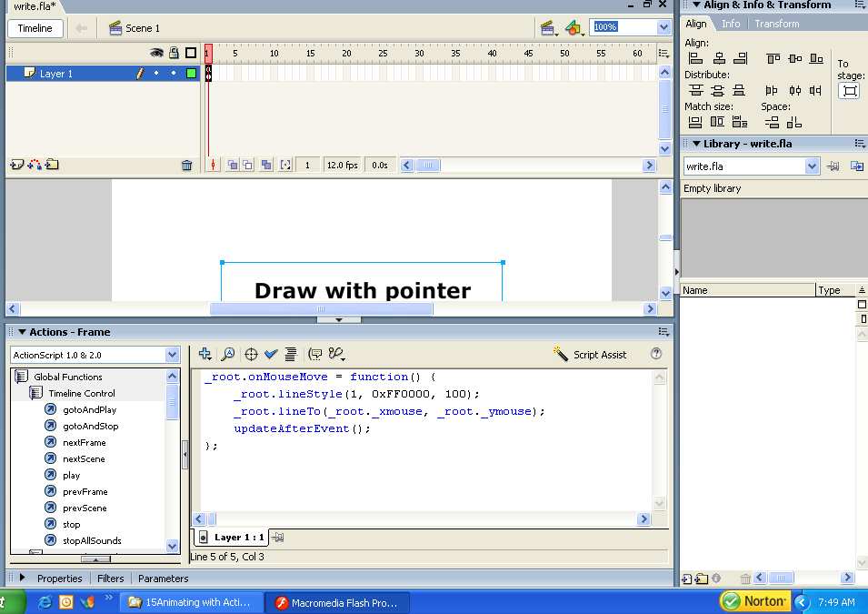868x614 pixels.
Task: Click the Delete Layer trash icon
Action: click(187, 166)
